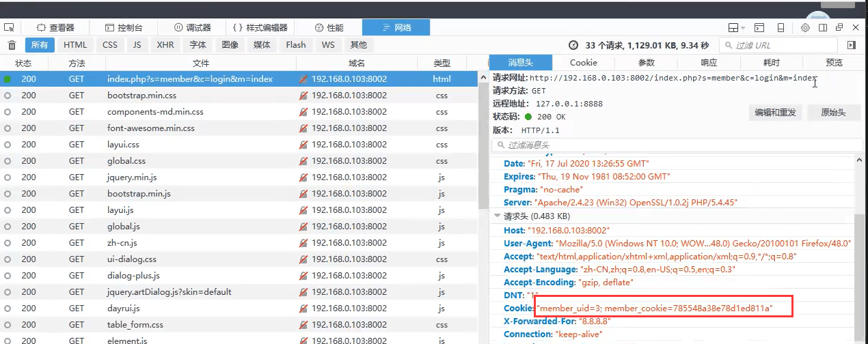The image size is (868, 344).
Task: Select the global.js request row
Action: pos(239,227)
